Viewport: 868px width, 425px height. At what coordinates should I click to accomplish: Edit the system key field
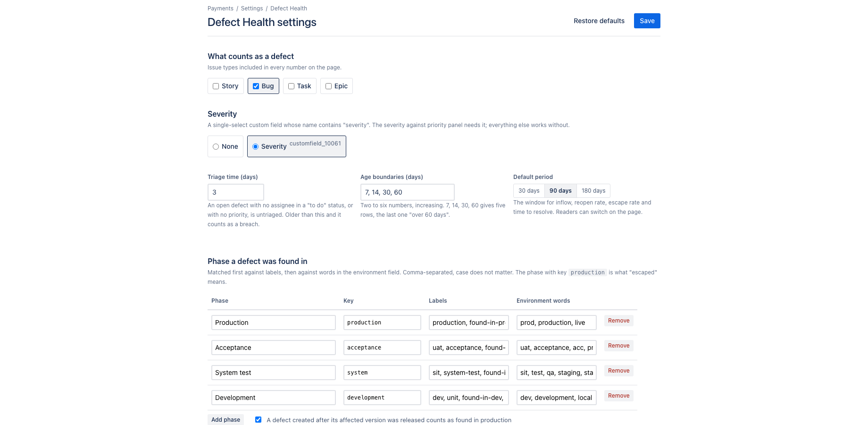[x=382, y=373]
